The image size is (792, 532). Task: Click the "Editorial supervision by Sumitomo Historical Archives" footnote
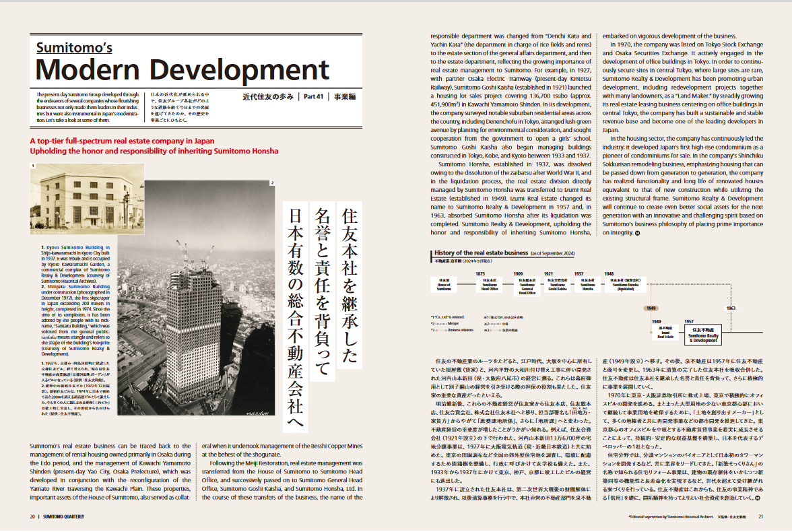coord(671,517)
